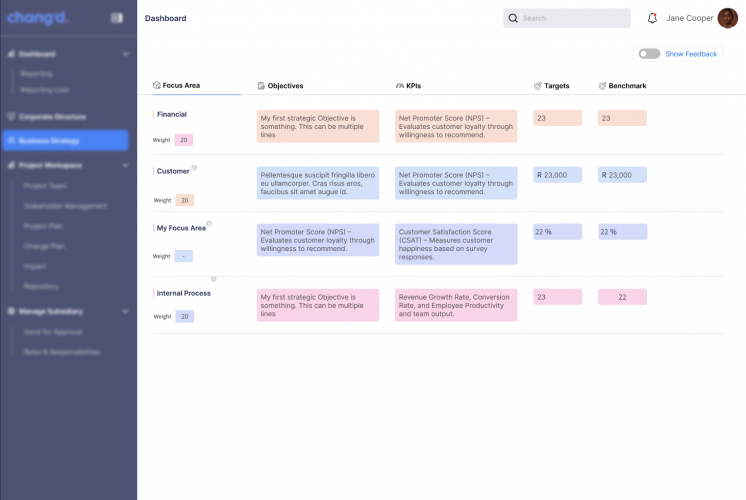Viewport: 746px width, 500px height.
Task: Click the Show Feedback link text
Action: point(691,54)
